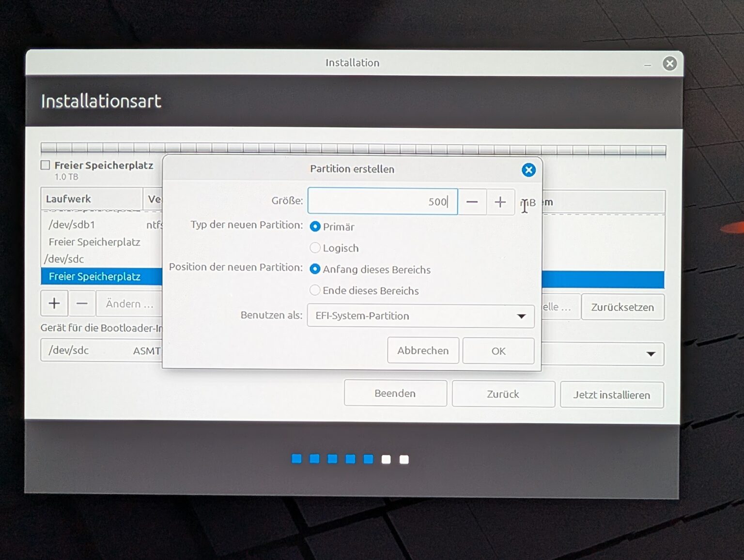The width and height of the screenshot is (744, 560).
Task: Select Anfang dieses Bereichs position
Action: coord(315,269)
